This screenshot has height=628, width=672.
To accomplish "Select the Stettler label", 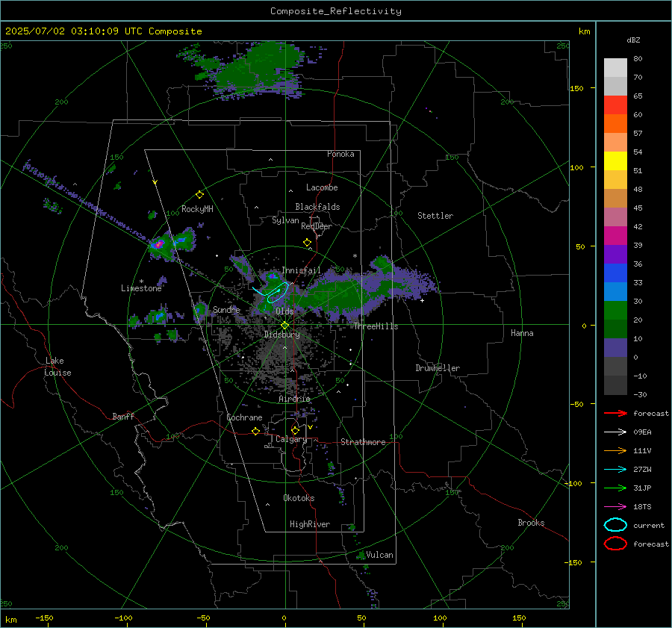I will tap(435, 216).
